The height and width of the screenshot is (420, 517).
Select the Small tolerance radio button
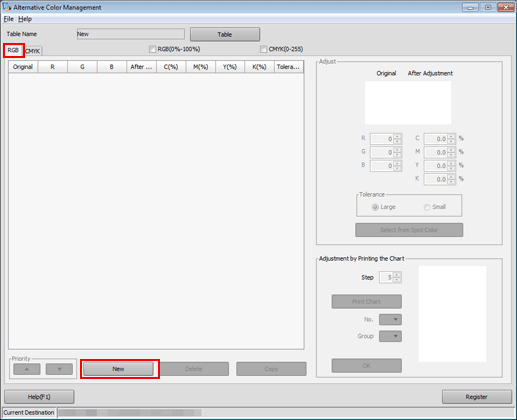click(427, 207)
